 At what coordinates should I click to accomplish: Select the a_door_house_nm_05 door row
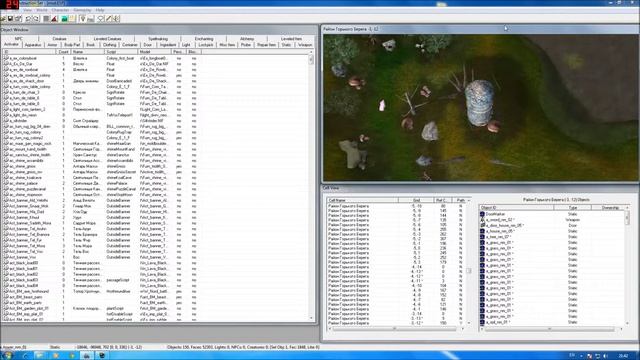pyautogui.click(x=551, y=225)
